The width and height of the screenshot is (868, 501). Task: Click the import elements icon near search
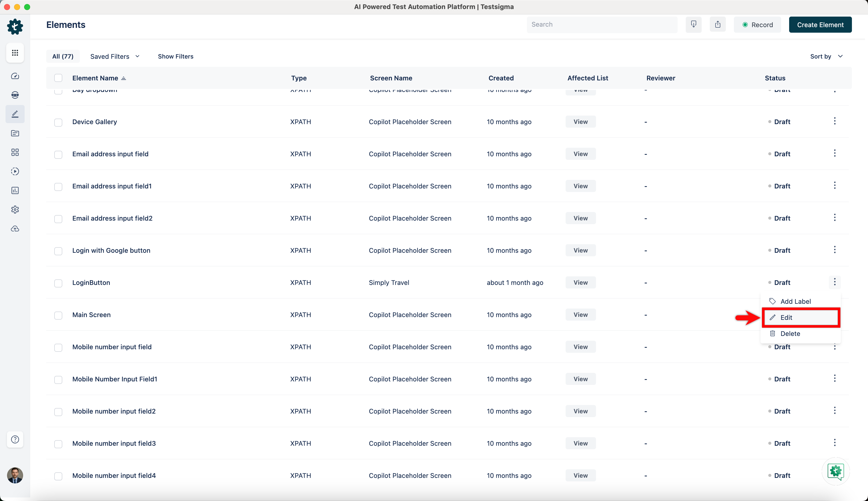(693, 24)
